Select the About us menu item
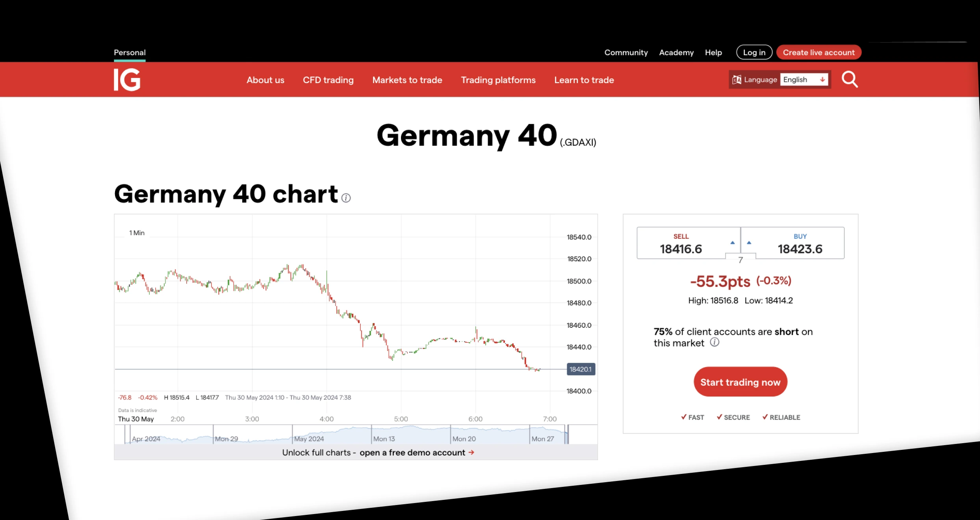 (x=264, y=79)
